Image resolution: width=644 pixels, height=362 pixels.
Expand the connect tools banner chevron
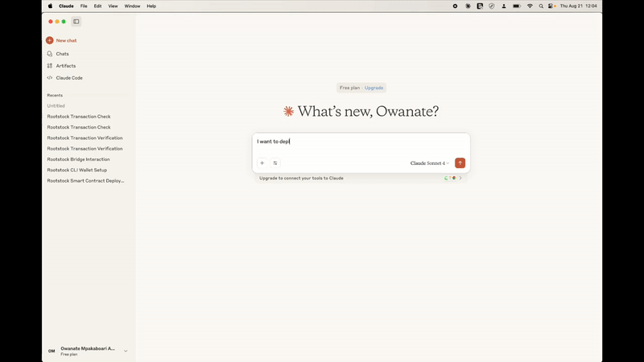pyautogui.click(x=460, y=178)
